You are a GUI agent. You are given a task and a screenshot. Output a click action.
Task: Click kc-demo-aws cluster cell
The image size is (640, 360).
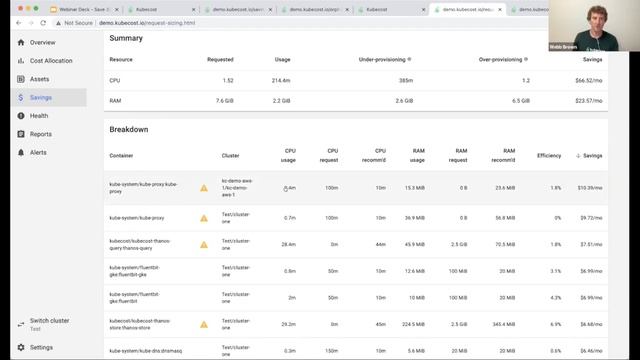pyautogui.click(x=237, y=188)
